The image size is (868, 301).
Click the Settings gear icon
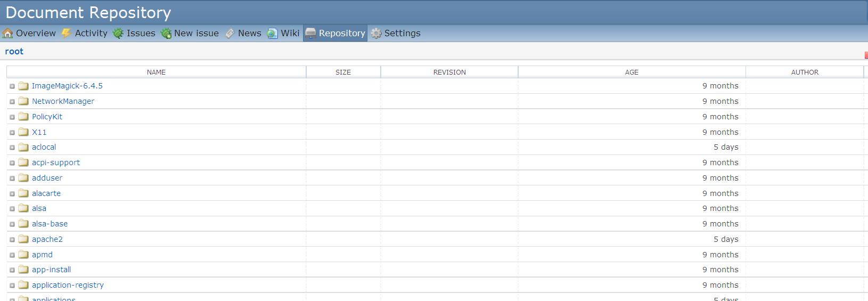376,34
